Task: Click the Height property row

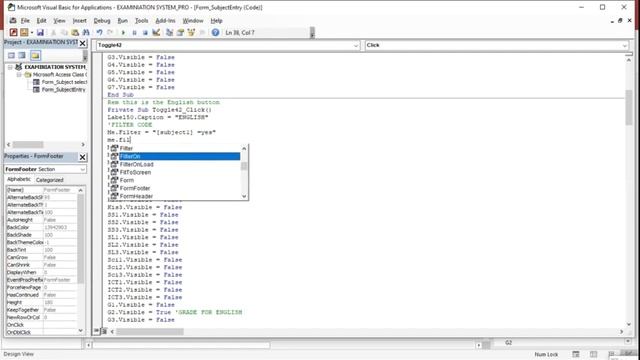Action: (x=41, y=302)
